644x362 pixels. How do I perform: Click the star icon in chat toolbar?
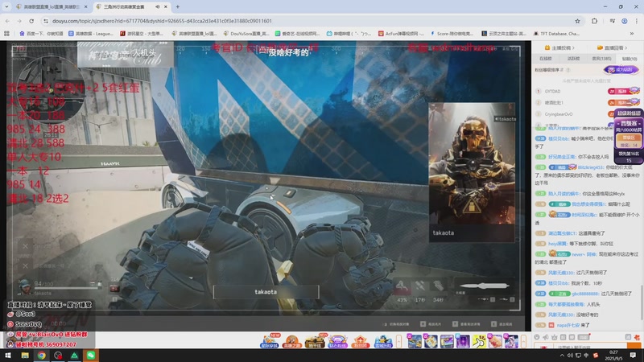point(554,337)
